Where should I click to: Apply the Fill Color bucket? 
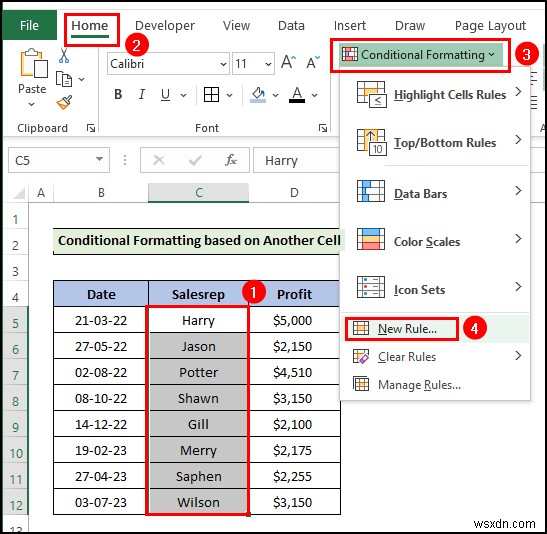click(x=258, y=95)
